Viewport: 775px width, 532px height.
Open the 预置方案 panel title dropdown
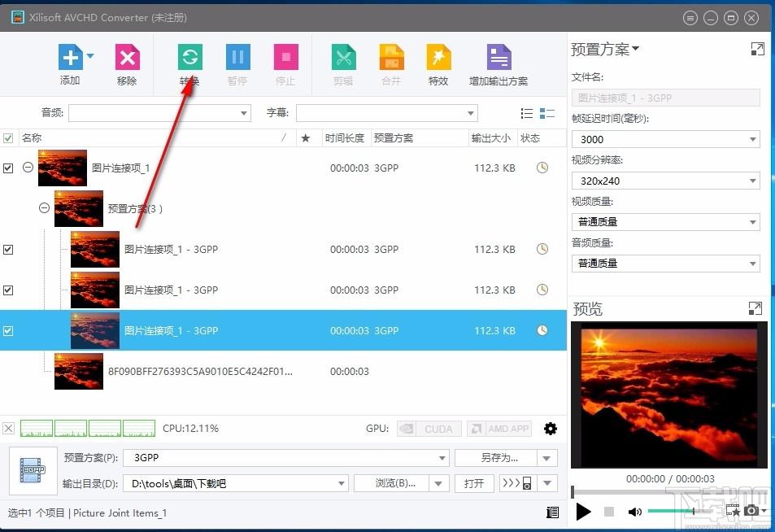[636, 49]
